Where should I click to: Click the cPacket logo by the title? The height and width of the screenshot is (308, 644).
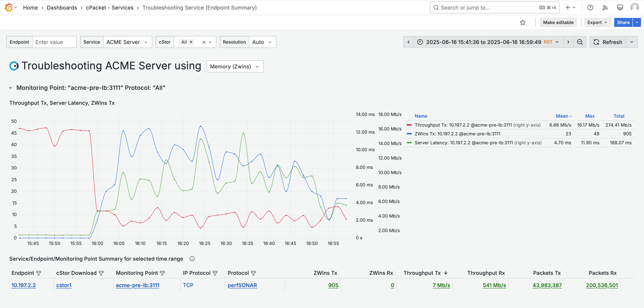click(x=14, y=66)
